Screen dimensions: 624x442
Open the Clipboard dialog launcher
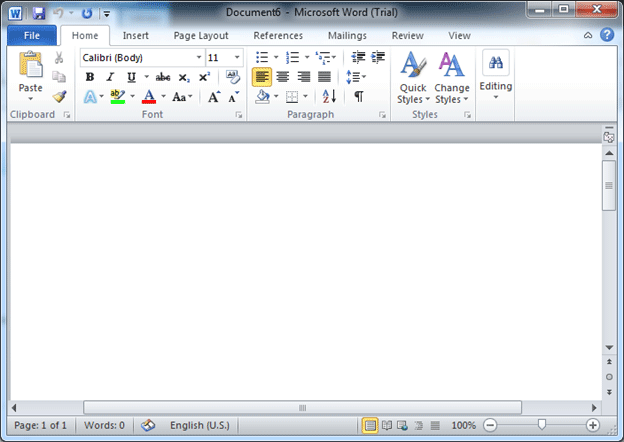[x=67, y=115]
